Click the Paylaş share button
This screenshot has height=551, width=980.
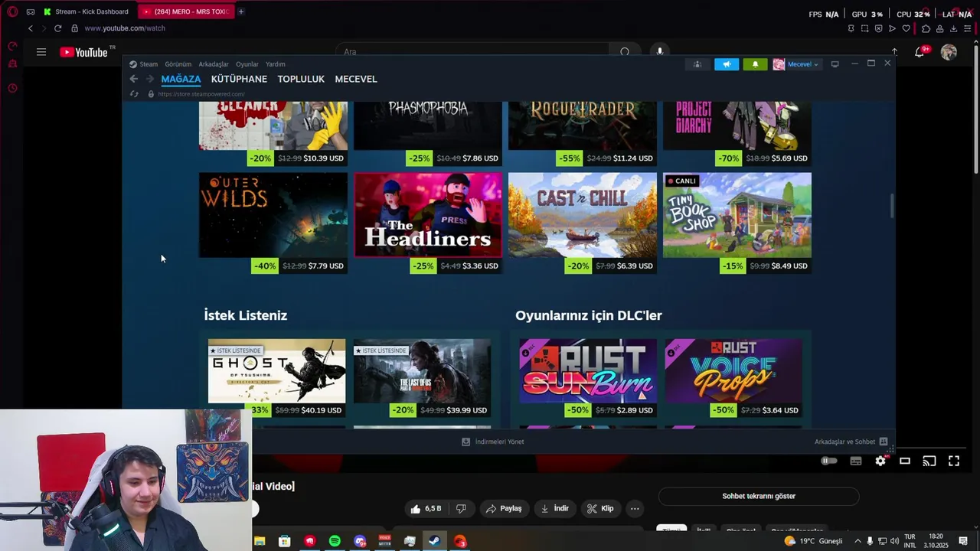(504, 509)
